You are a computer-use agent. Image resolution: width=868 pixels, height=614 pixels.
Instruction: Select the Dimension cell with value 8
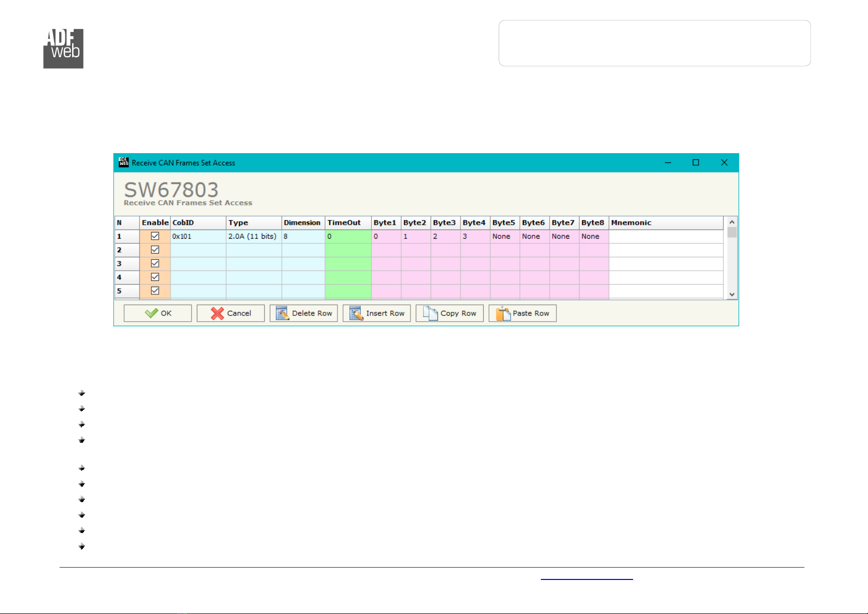[303, 236]
